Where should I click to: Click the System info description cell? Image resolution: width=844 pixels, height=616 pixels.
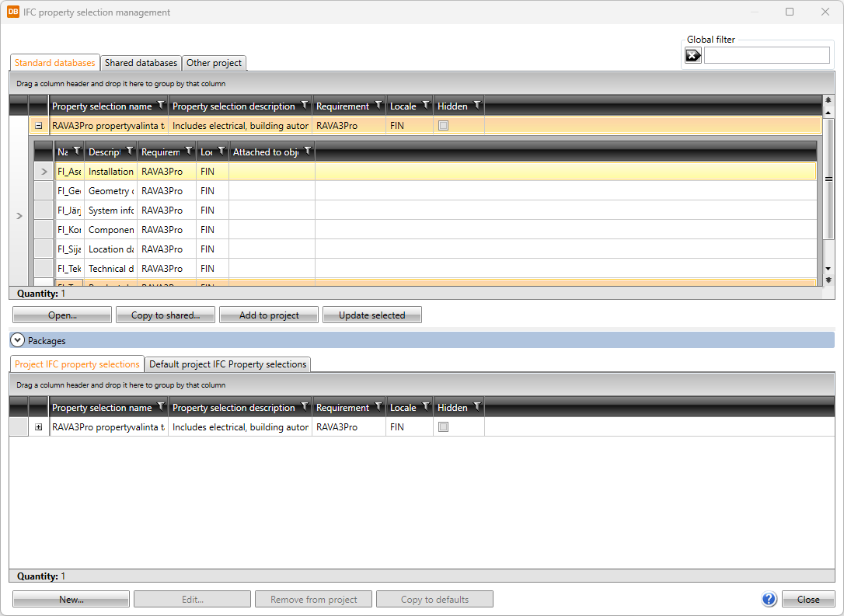[x=111, y=211]
